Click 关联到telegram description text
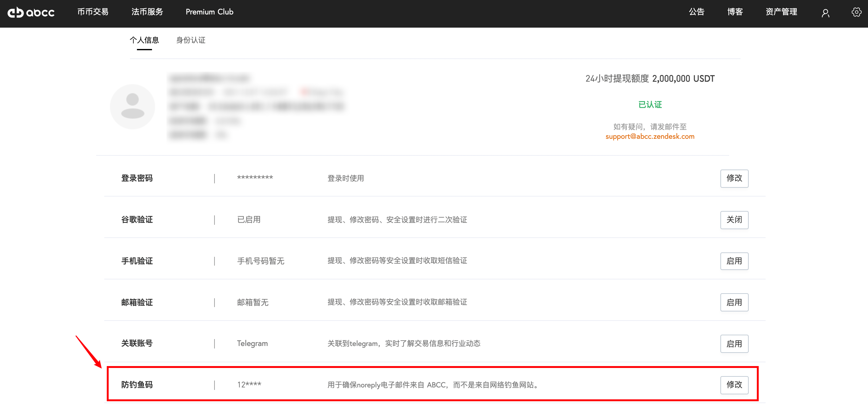Image resolution: width=868 pixels, height=405 pixels. pos(404,343)
